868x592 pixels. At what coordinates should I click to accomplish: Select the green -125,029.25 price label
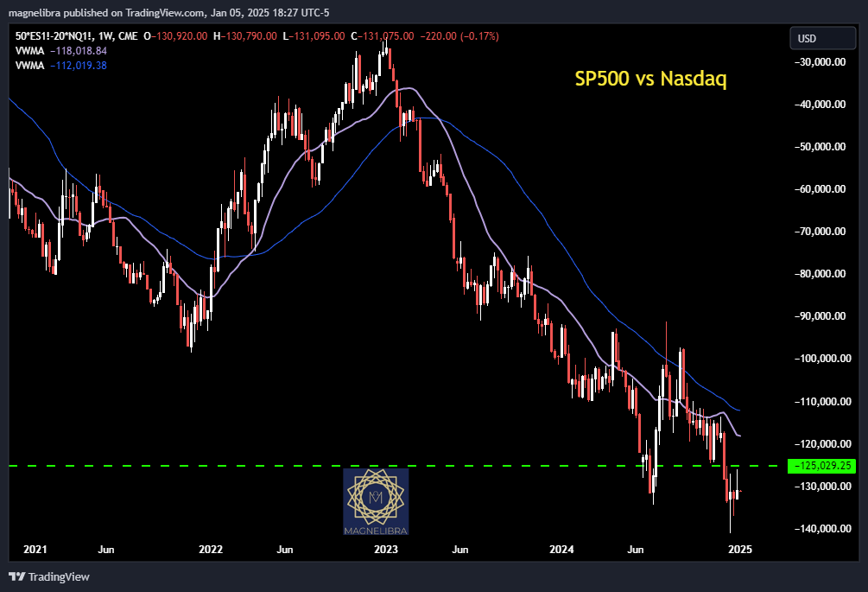click(x=821, y=466)
